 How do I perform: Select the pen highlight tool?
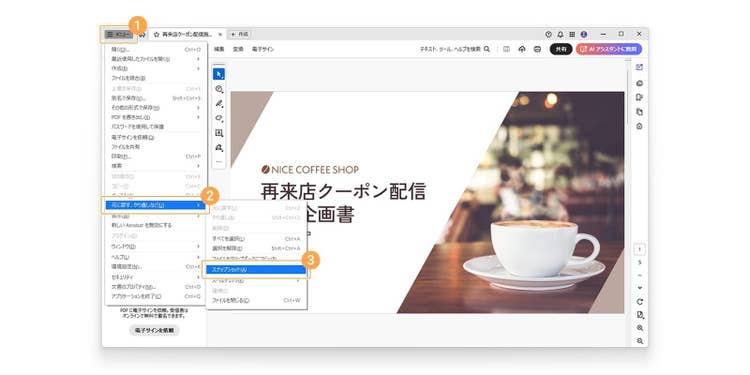point(219,104)
